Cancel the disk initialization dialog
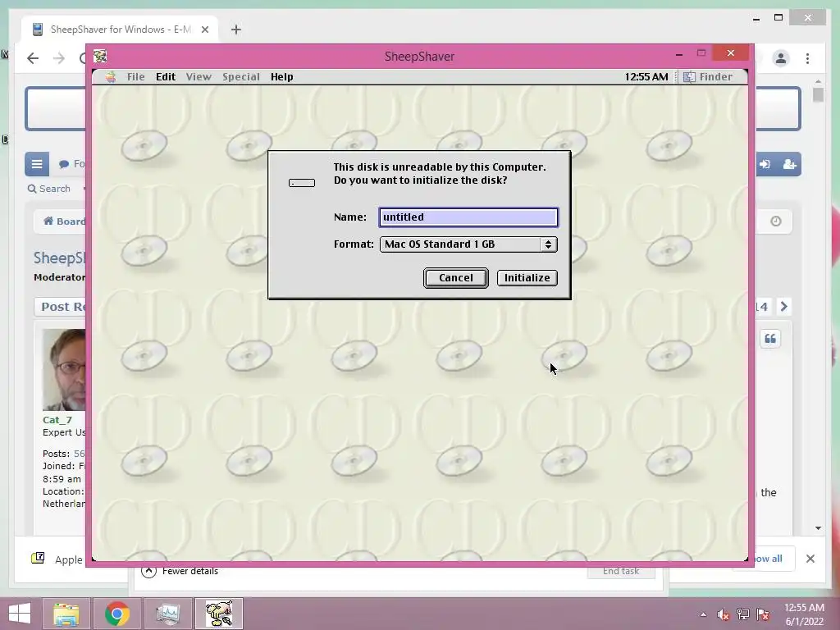 point(455,277)
